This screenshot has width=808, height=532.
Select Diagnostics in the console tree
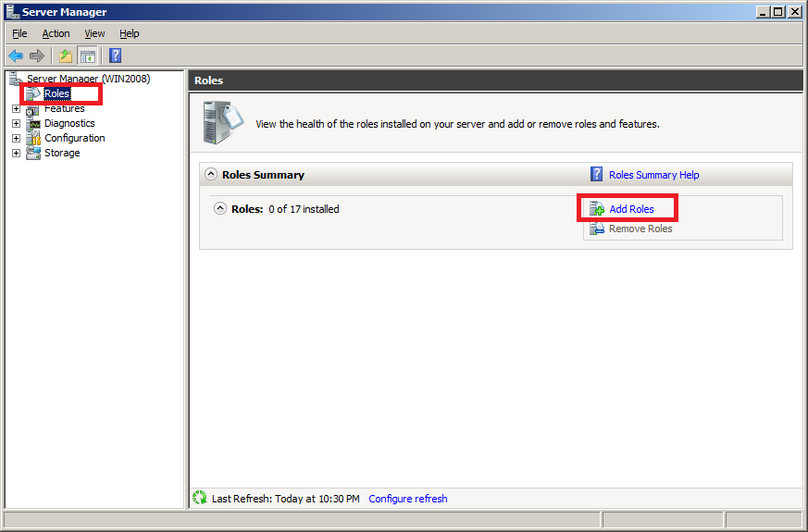point(69,124)
